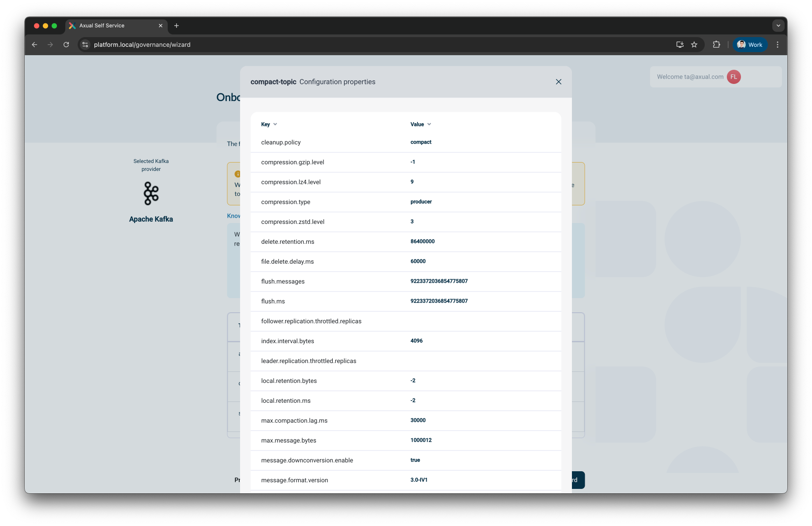Open the Value column sort dropdown

pos(429,124)
